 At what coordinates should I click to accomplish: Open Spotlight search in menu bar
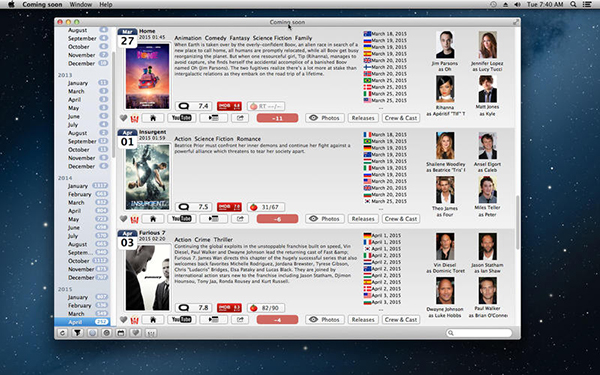click(x=573, y=5)
